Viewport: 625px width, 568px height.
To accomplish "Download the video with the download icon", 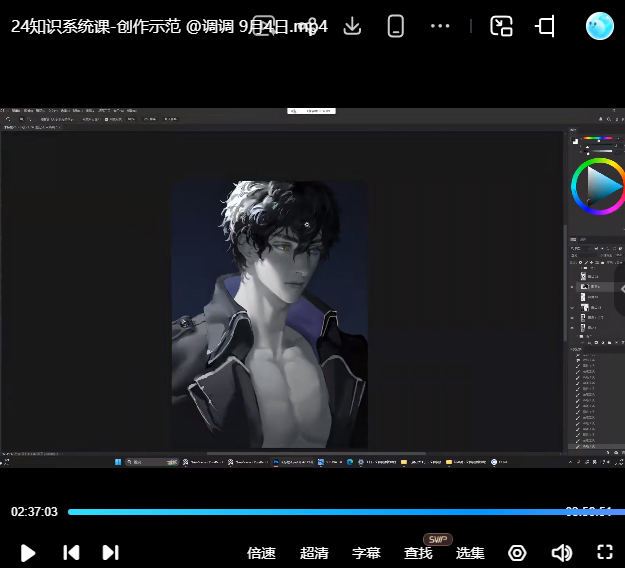I will pos(352,26).
